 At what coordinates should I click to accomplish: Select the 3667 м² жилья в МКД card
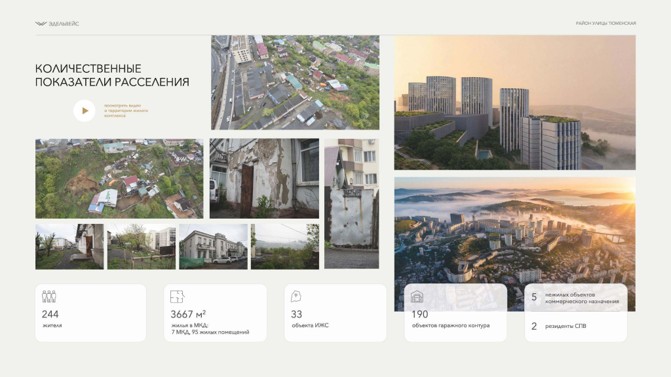(x=215, y=313)
